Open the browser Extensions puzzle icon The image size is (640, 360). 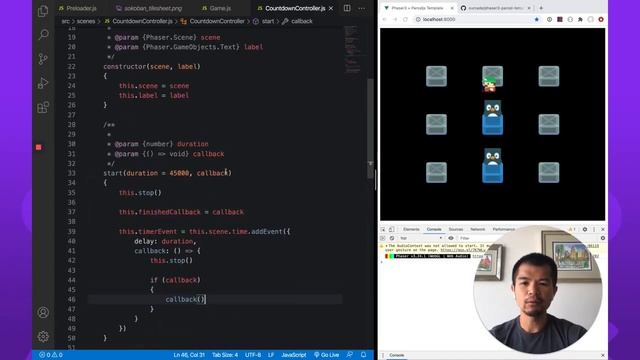point(580,19)
